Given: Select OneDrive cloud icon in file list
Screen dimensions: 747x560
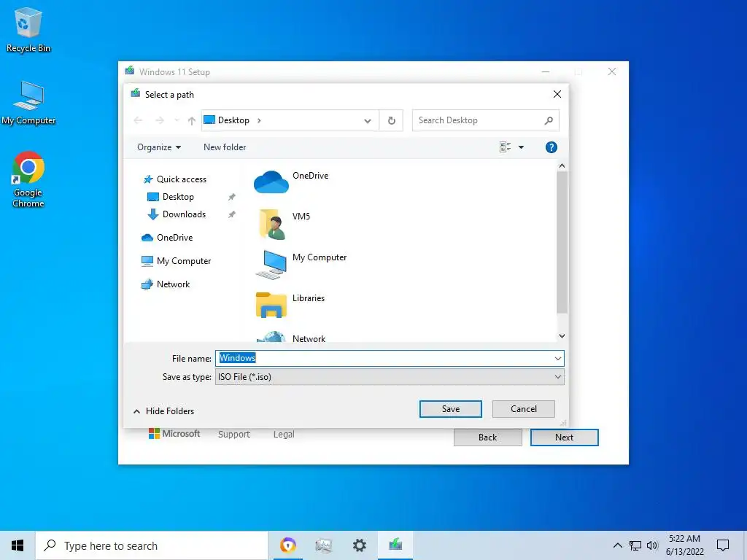Looking at the screenshot, I should (x=271, y=182).
